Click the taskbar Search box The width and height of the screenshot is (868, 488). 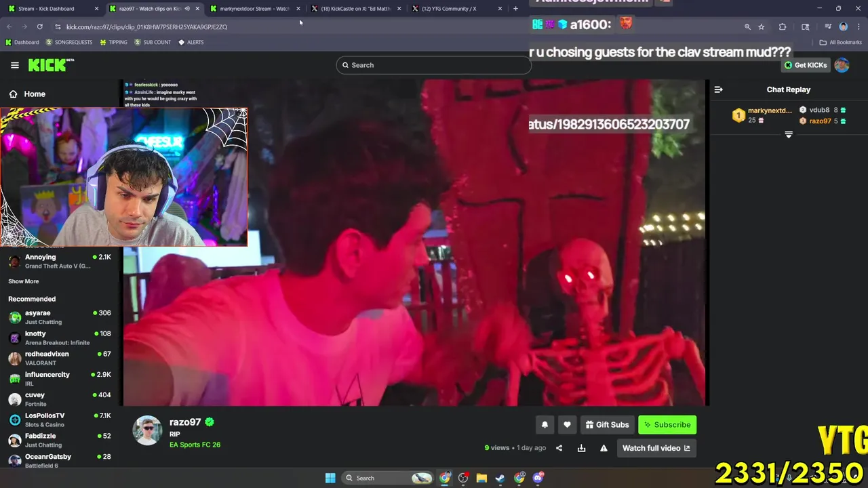click(387, 478)
